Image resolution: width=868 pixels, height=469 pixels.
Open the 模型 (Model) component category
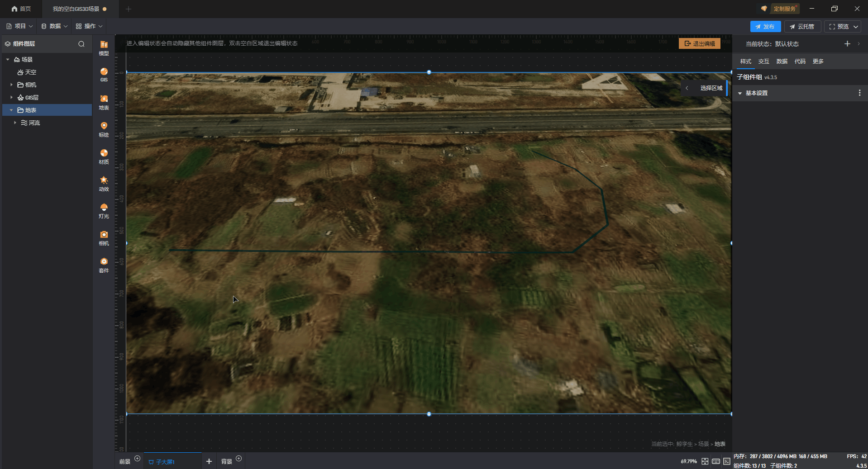point(104,47)
